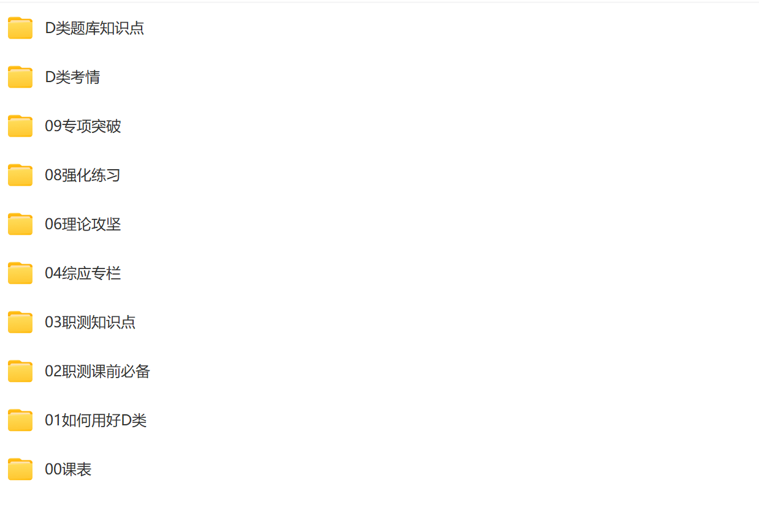
Task: Click the 08强化练习 folder icon
Action: 20,175
